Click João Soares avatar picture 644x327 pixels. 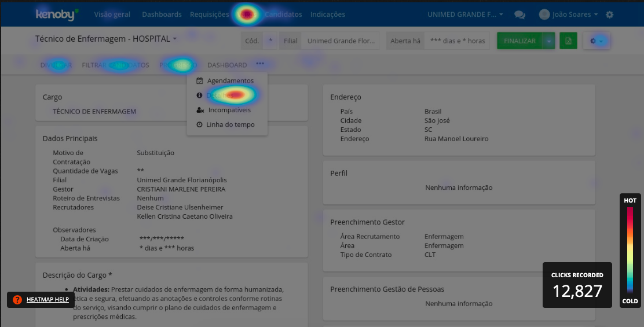(544, 14)
